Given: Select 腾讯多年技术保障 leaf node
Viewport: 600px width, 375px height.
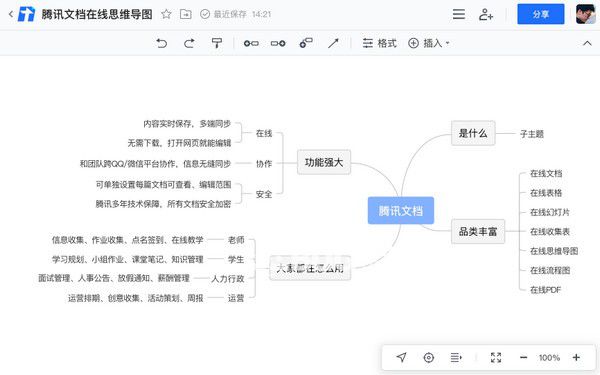Looking at the screenshot, I should [x=163, y=204].
